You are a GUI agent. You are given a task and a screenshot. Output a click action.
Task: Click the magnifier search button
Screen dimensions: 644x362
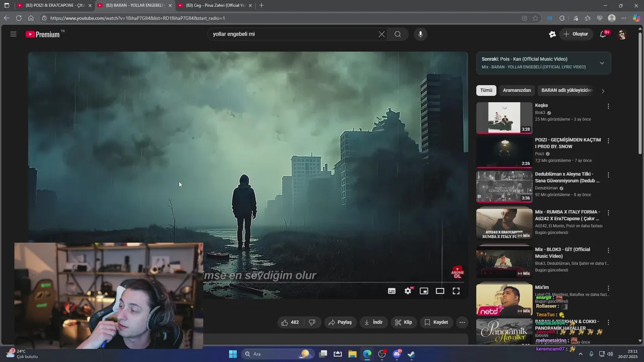tap(397, 34)
